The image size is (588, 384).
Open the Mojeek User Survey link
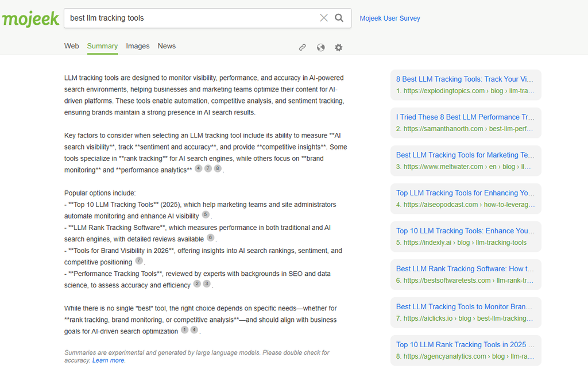click(x=390, y=18)
